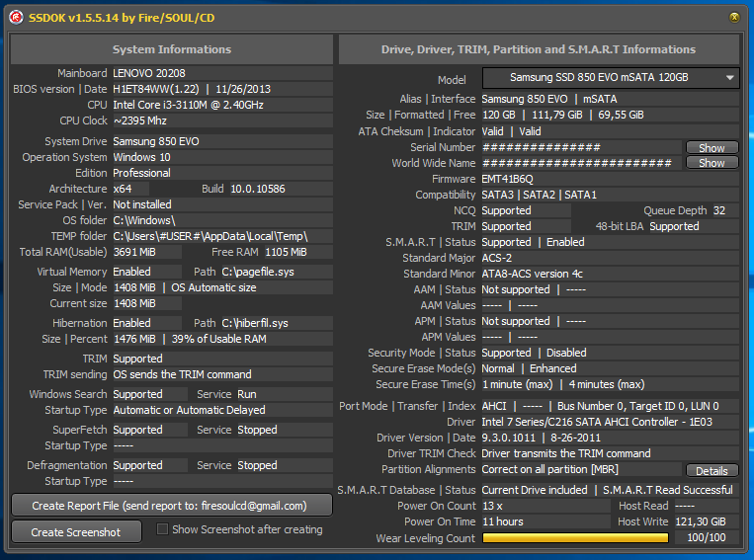The width and height of the screenshot is (754, 560).
Task: Select BIOS version H1ET84WW(1.22) value
Action: [156, 89]
